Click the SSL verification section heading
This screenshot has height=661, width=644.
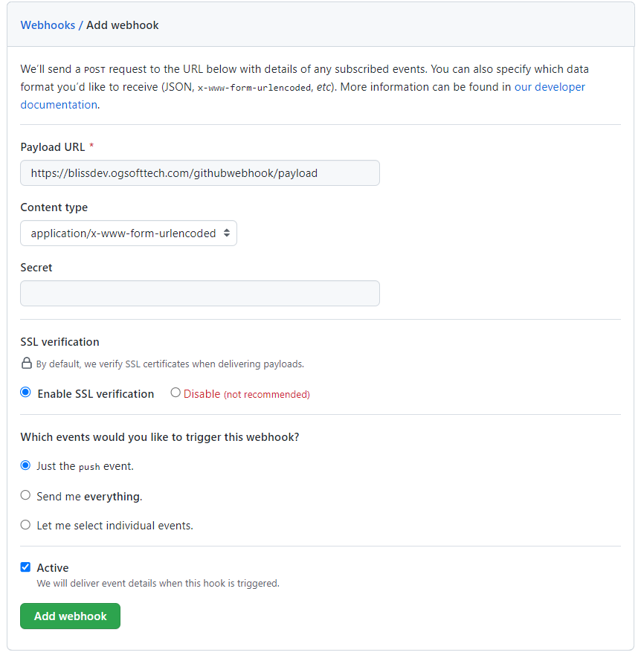coord(59,342)
